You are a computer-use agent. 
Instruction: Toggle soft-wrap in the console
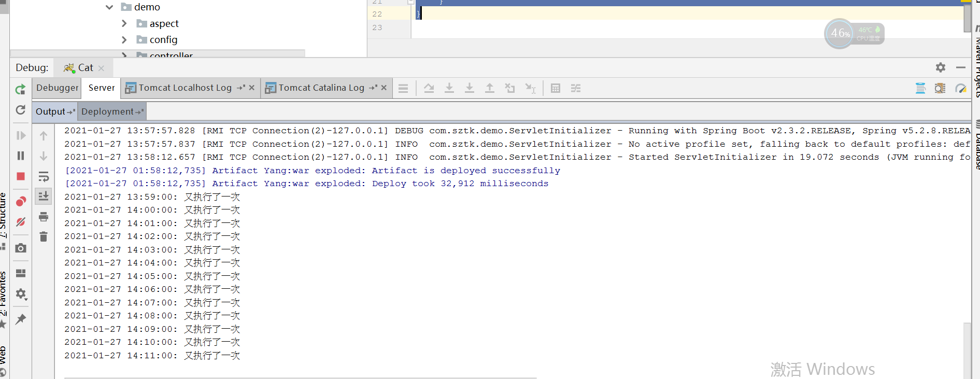[44, 176]
